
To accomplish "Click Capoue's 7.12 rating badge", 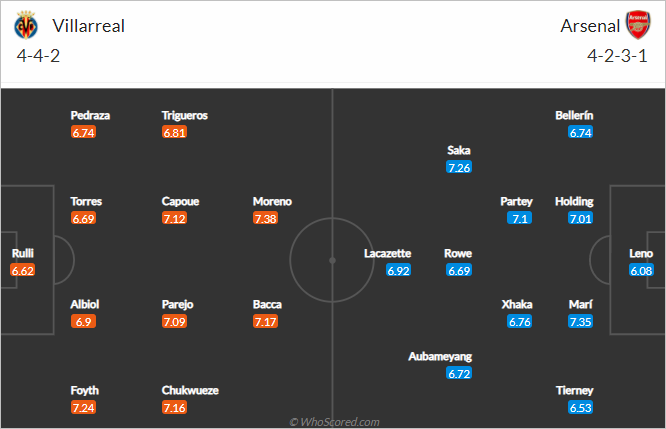I will [x=174, y=218].
